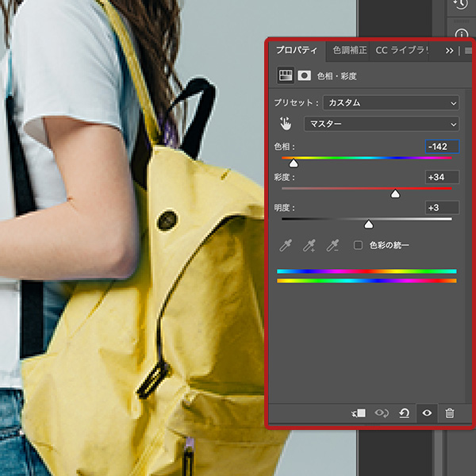Reset adjustment to defaults
Viewport: 476px width, 476px height.
click(x=405, y=413)
